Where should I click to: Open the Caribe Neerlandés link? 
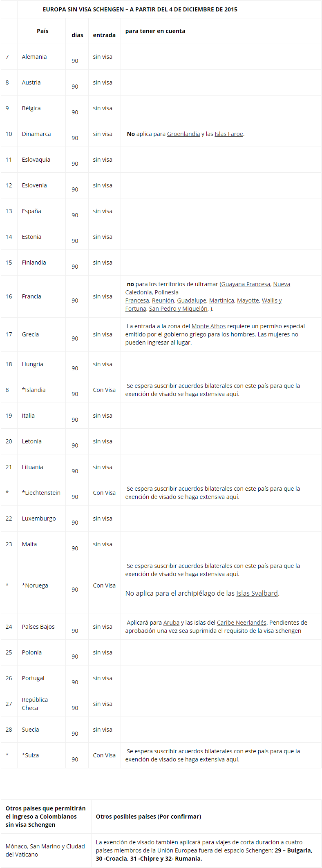(241, 623)
